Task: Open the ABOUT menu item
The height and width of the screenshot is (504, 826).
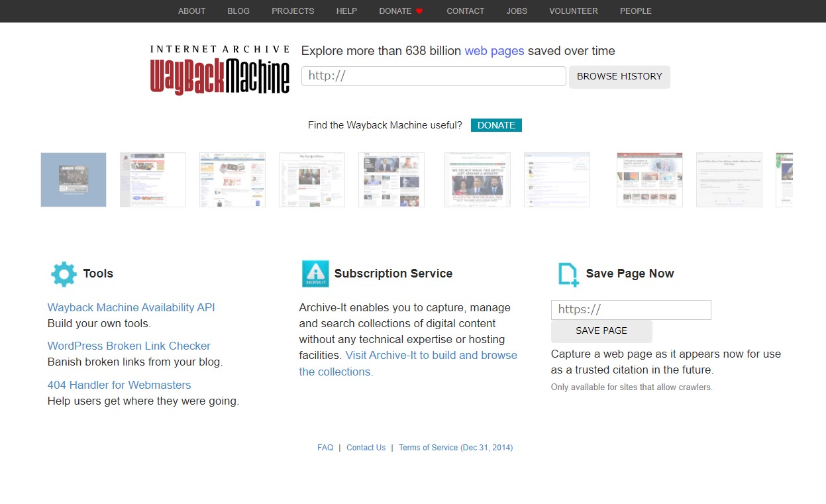Action: (x=192, y=11)
